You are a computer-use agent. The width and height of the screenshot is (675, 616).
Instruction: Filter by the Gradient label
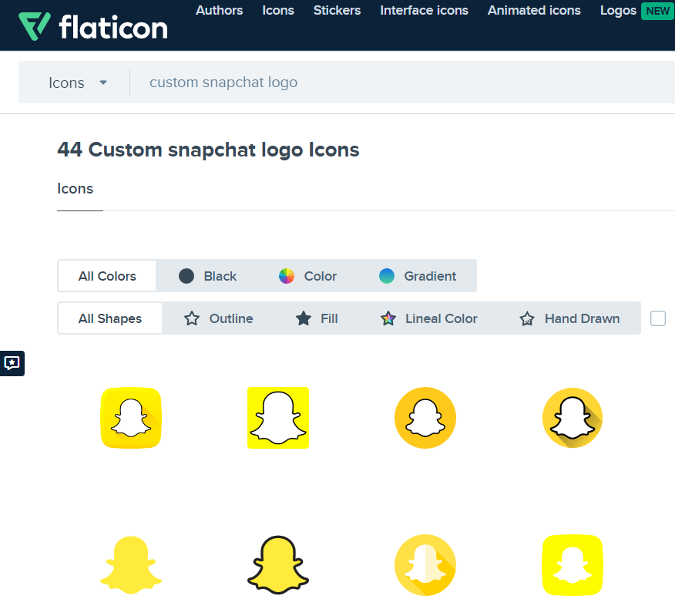[430, 276]
